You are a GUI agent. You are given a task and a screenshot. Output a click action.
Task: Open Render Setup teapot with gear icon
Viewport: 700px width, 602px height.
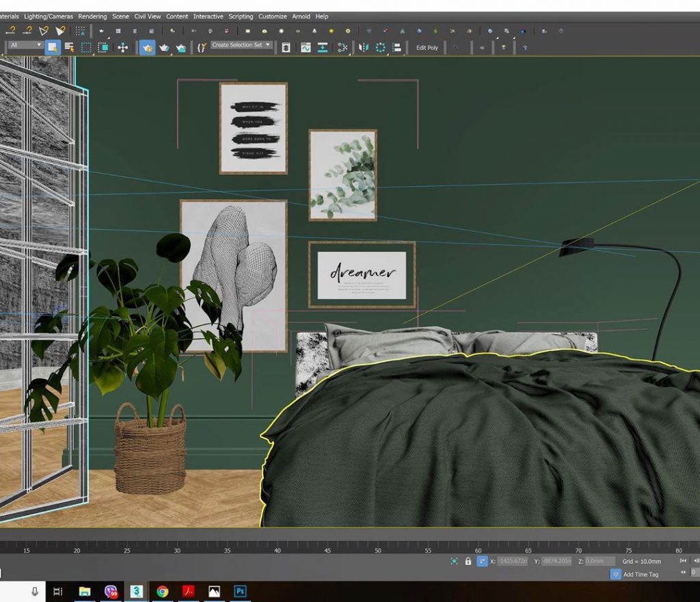click(x=148, y=47)
